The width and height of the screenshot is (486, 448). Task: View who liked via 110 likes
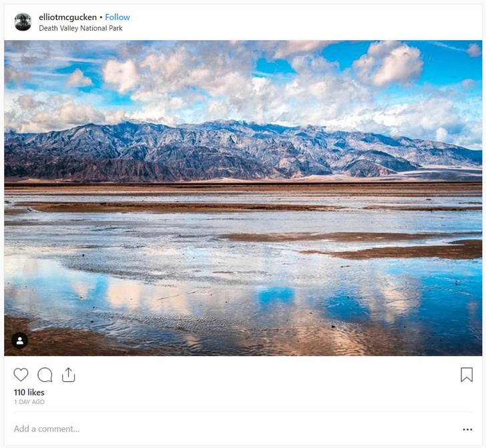coord(29,393)
